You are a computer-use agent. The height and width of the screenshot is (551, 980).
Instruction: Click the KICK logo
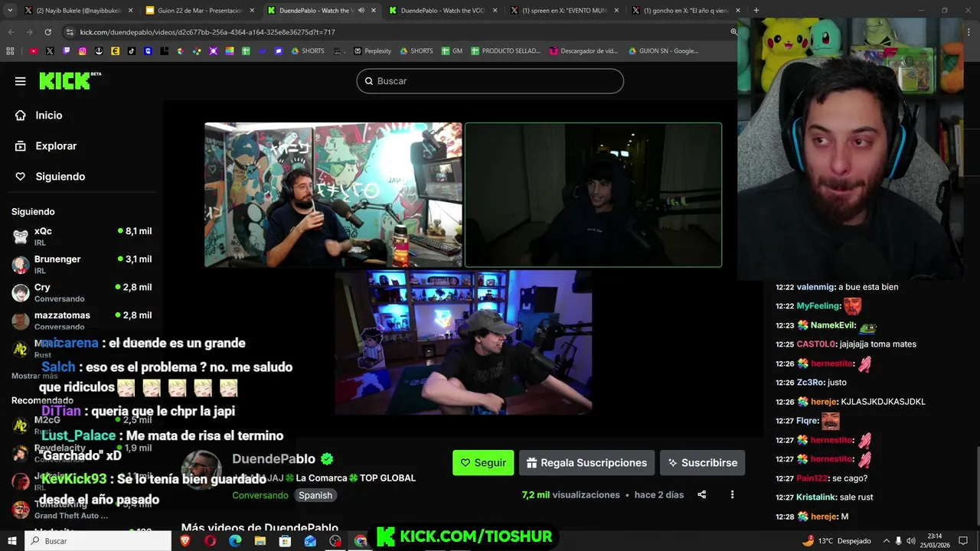click(x=70, y=80)
